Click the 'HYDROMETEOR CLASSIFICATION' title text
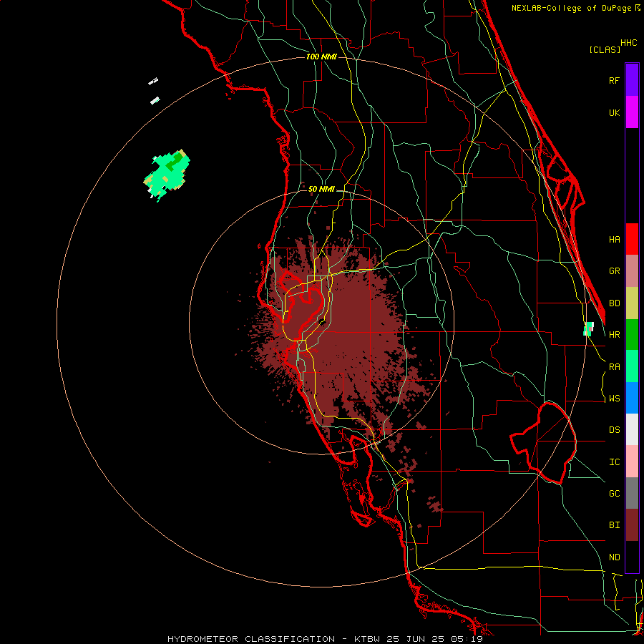644x644 pixels. coord(251,639)
